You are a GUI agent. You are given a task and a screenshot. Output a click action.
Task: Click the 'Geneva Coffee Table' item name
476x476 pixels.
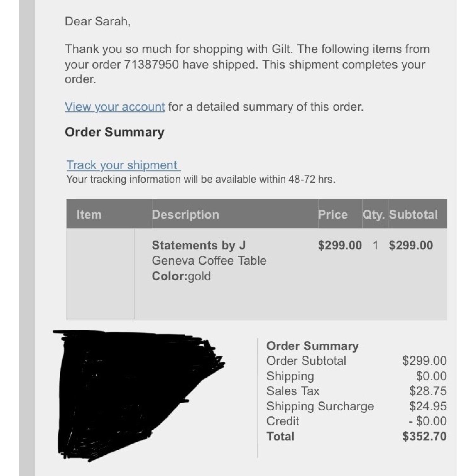click(209, 261)
